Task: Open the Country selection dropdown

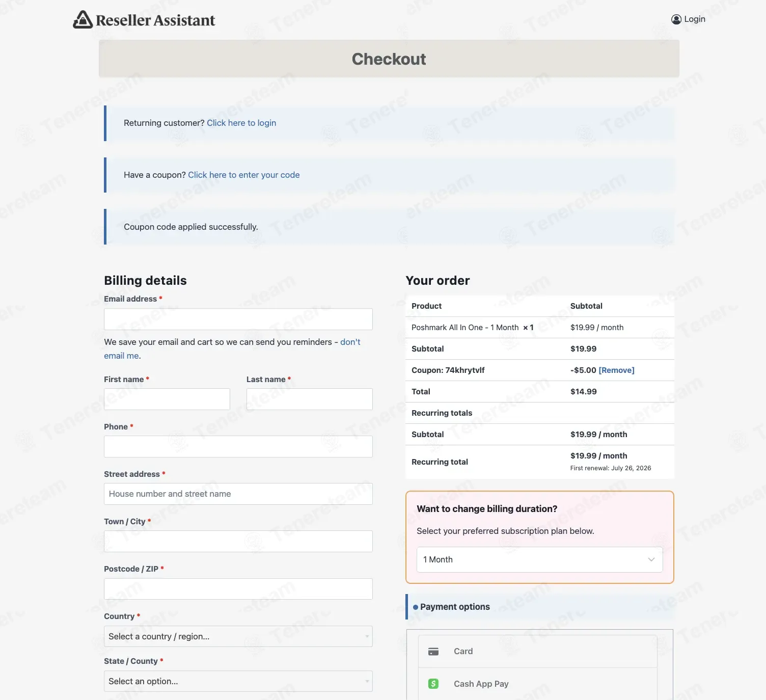Action: click(x=238, y=636)
